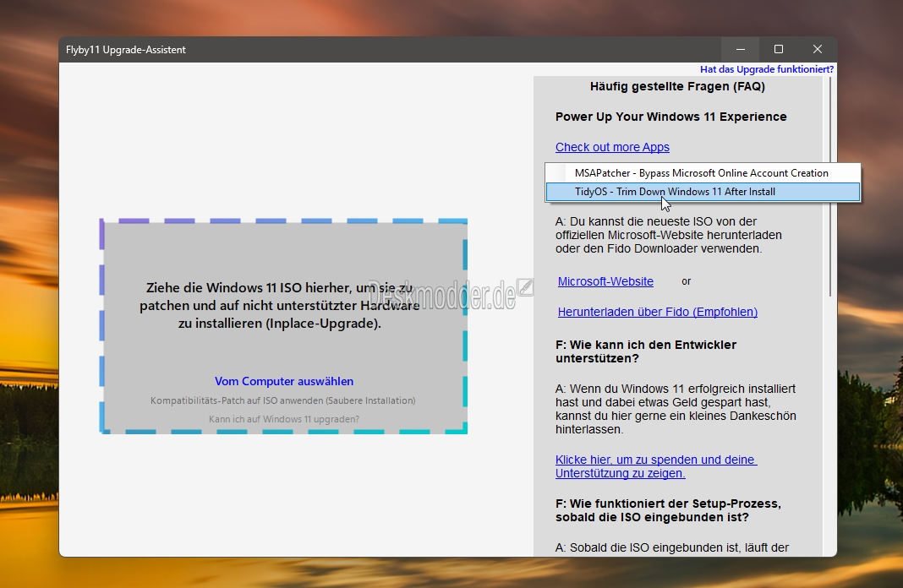Screen dimensions: 903x588
Task: Click the 'Check out more Apps' link
Action: pyautogui.click(x=612, y=147)
